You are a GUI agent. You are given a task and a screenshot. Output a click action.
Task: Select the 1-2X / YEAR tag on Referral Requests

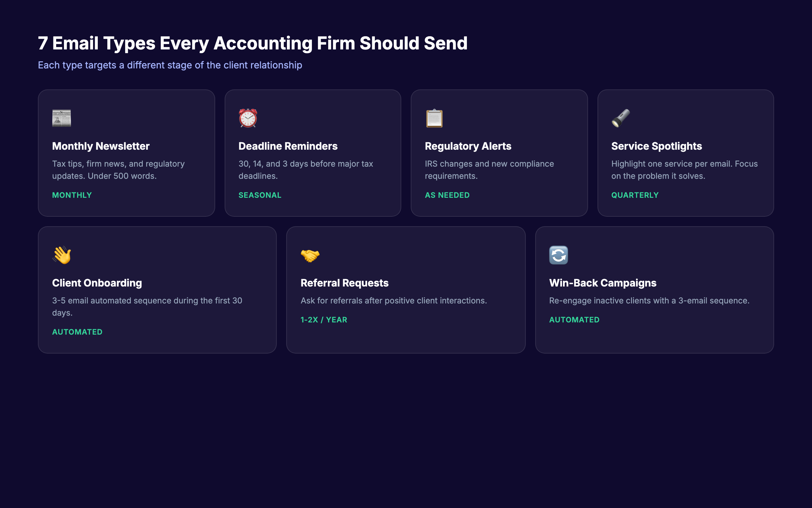point(323,319)
